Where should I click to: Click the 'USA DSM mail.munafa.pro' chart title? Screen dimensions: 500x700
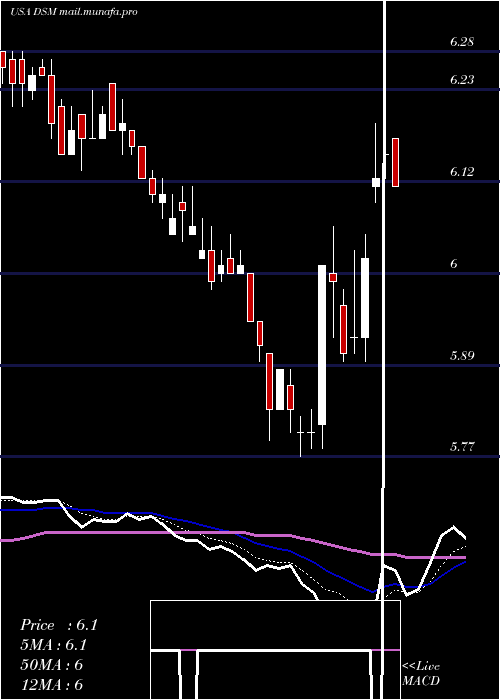pos(74,12)
